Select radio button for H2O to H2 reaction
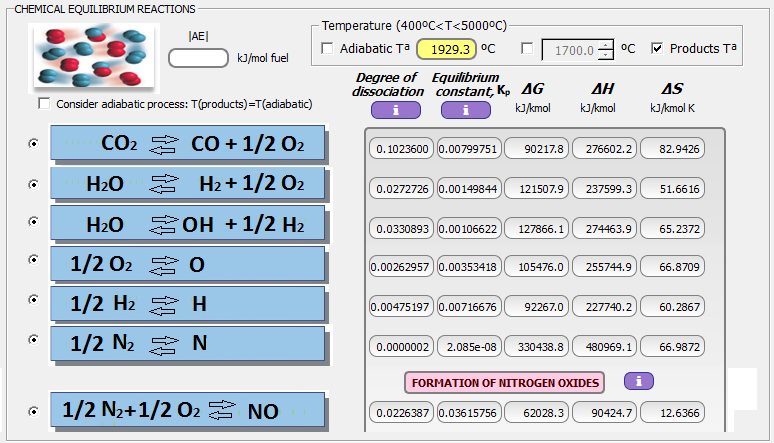The height and width of the screenshot is (443, 774). click(34, 184)
